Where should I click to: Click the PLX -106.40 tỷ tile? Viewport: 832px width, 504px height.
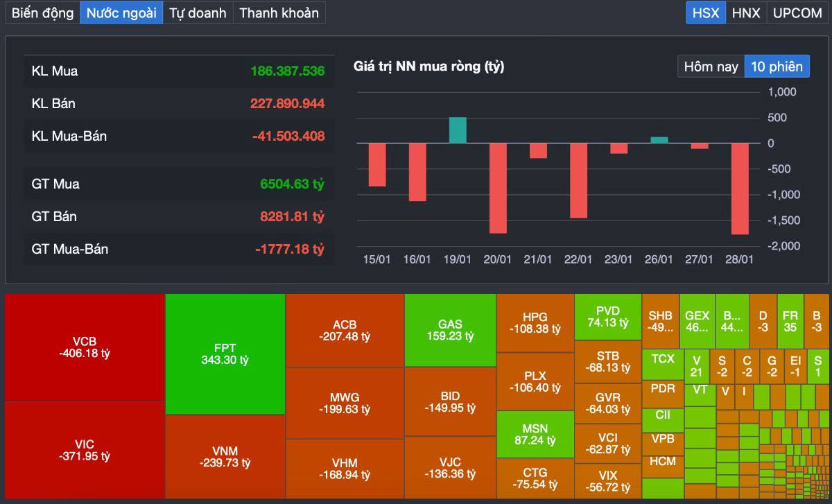coord(535,381)
